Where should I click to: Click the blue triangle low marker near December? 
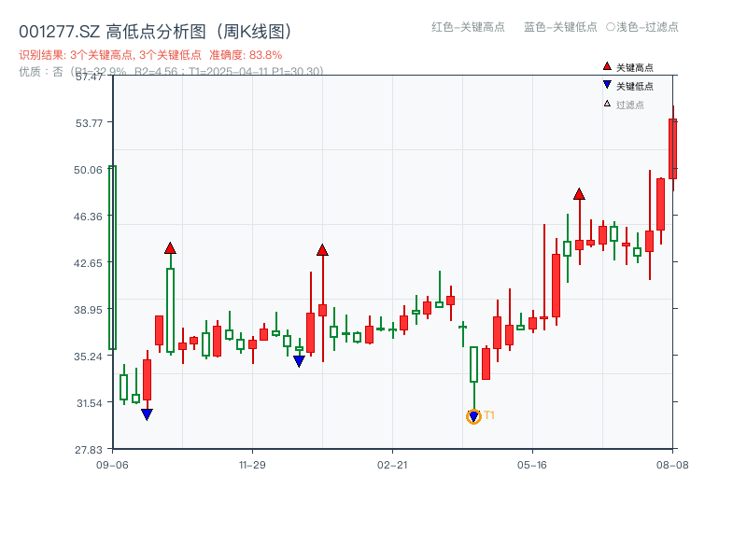tap(299, 359)
